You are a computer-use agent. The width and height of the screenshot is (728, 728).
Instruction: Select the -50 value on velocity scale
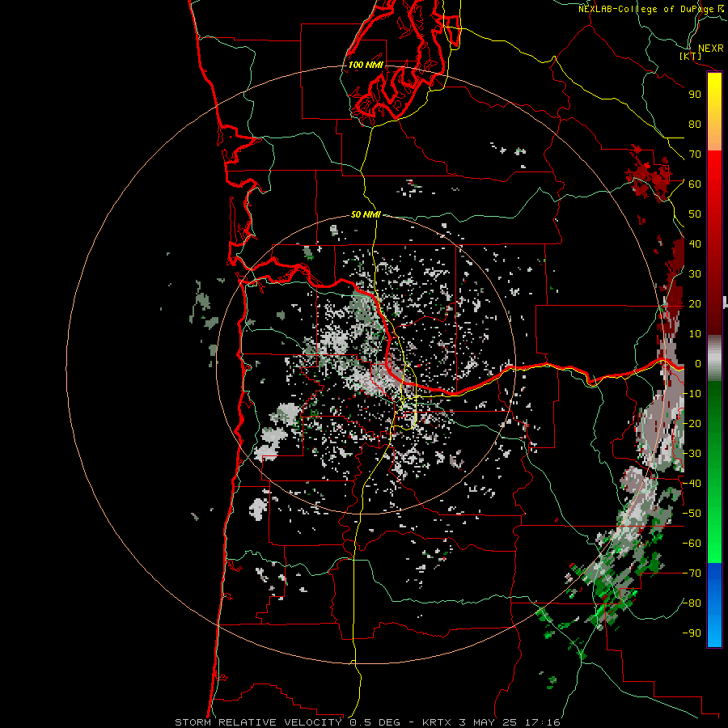tap(692, 514)
